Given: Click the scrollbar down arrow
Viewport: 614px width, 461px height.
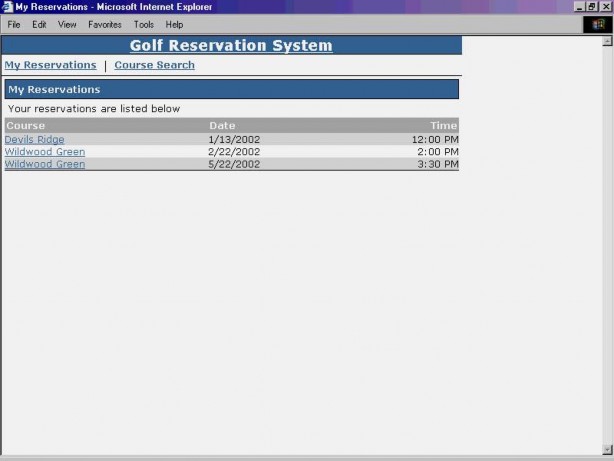Looking at the screenshot, I should coord(607,450).
